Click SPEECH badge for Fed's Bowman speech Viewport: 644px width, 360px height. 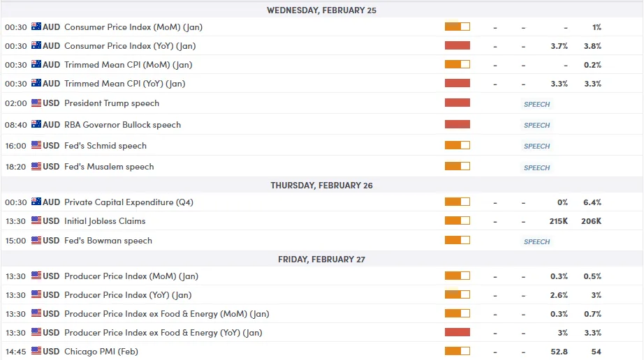(536, 242)
